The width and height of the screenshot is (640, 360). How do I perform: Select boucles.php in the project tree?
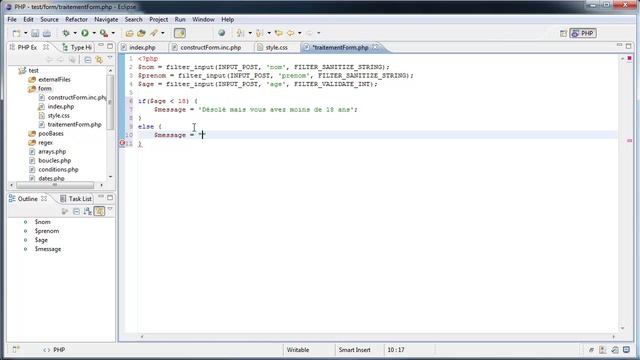pyautogui.click(x=55, y=160)
